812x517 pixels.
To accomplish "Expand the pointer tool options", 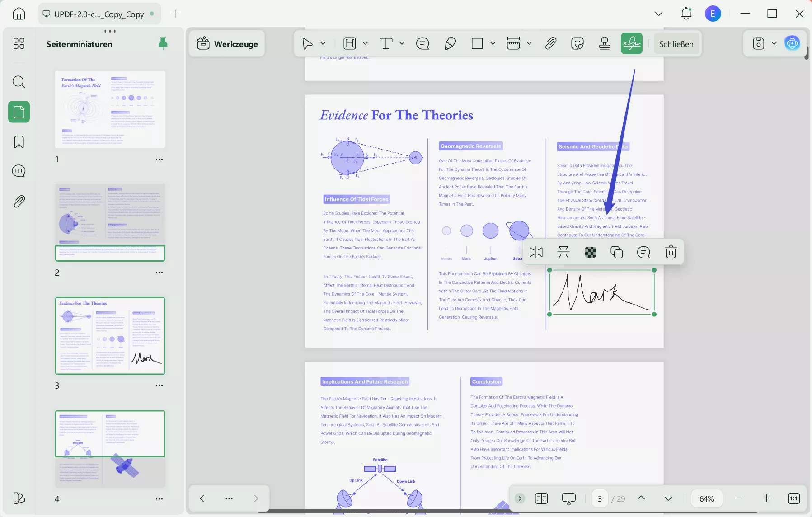I will pos(323,44).
